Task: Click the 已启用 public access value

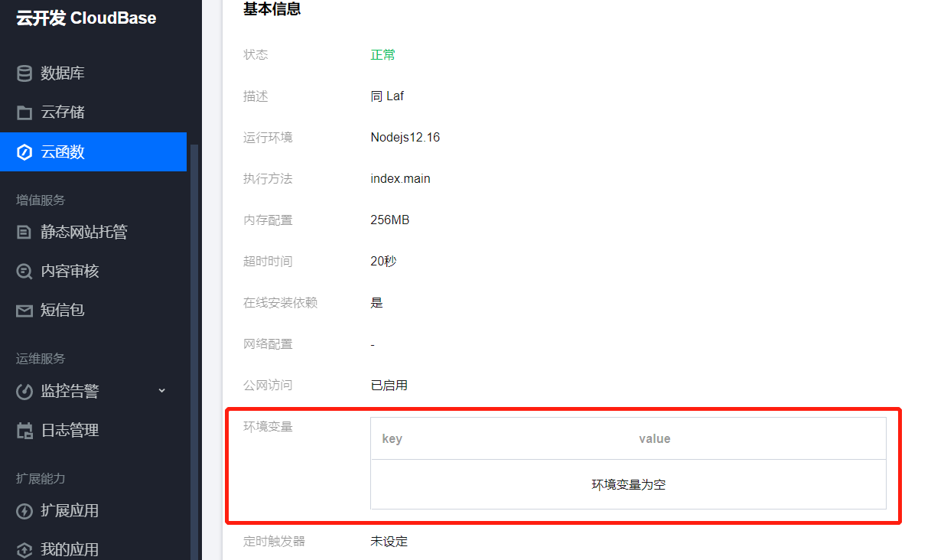Action: [389, 386]
